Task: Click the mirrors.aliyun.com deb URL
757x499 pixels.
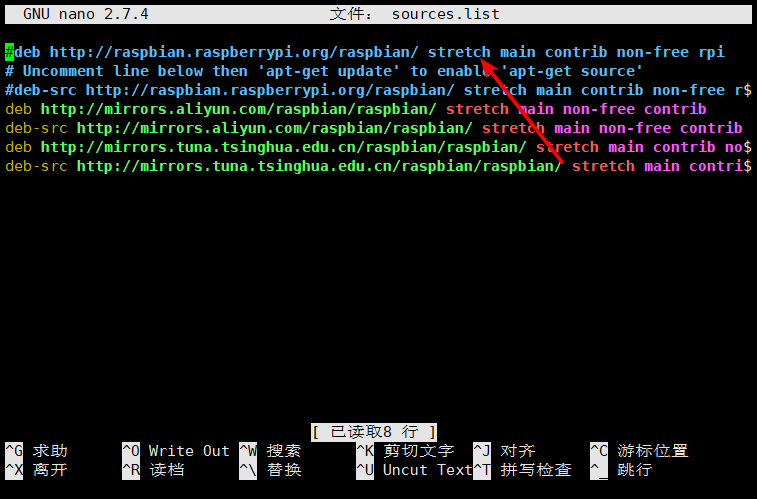Action: pyautogui.click(x=238, y=109)
